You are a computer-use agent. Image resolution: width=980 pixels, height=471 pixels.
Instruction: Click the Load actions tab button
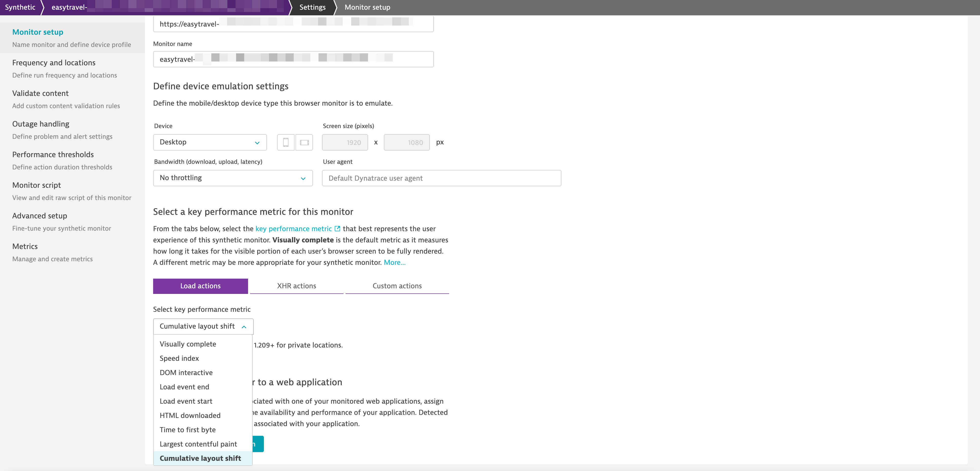coord(200,286)
